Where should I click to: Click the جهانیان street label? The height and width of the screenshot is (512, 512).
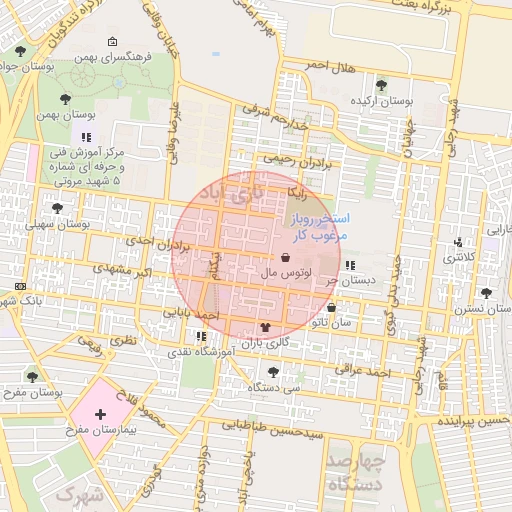pos(409,138)
